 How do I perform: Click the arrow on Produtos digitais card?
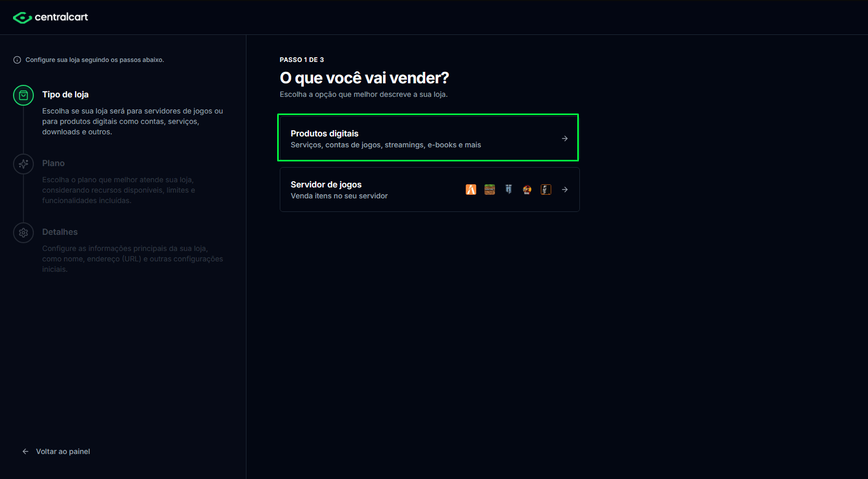(565, 138)
